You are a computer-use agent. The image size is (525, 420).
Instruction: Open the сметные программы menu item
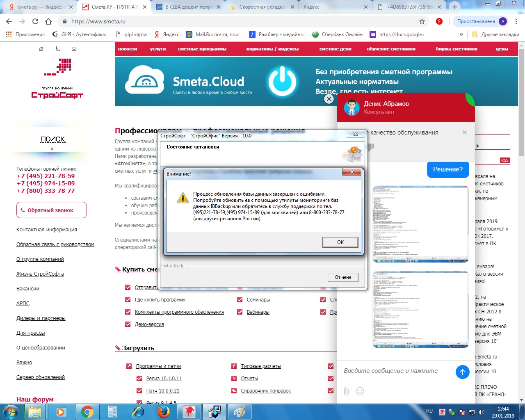tap(202, 49)
